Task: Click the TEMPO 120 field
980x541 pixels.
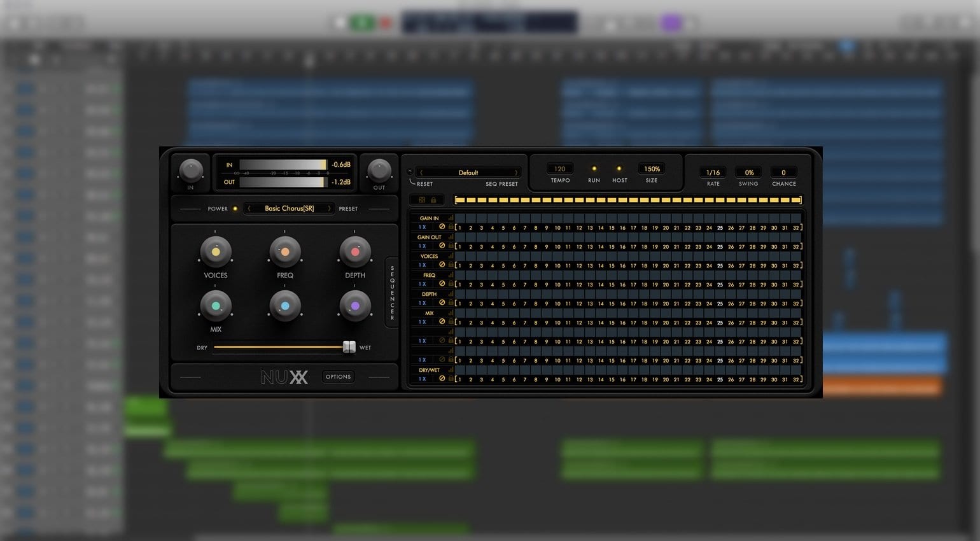Action: (560, 169)
